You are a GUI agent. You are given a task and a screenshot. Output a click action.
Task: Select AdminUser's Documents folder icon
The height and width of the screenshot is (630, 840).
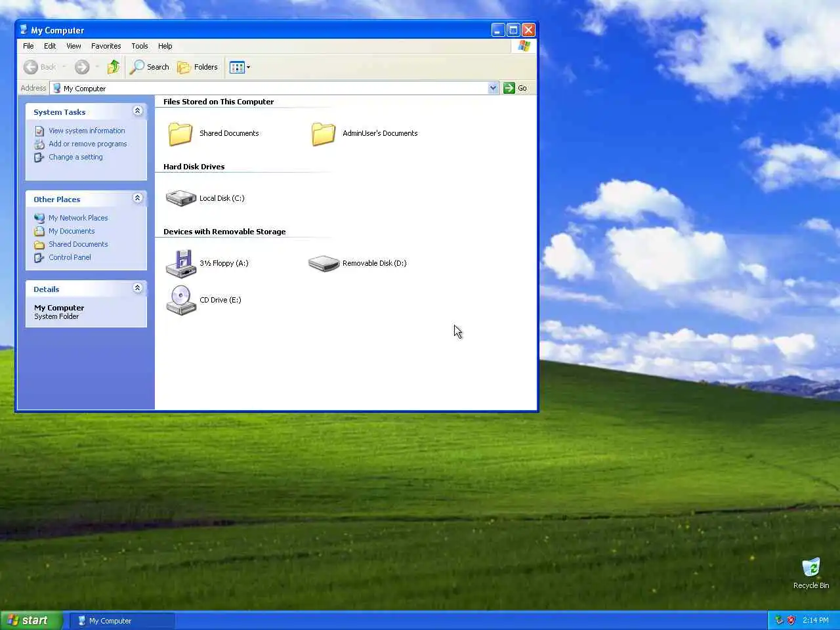pyautogui.click(x=324, y=133)
